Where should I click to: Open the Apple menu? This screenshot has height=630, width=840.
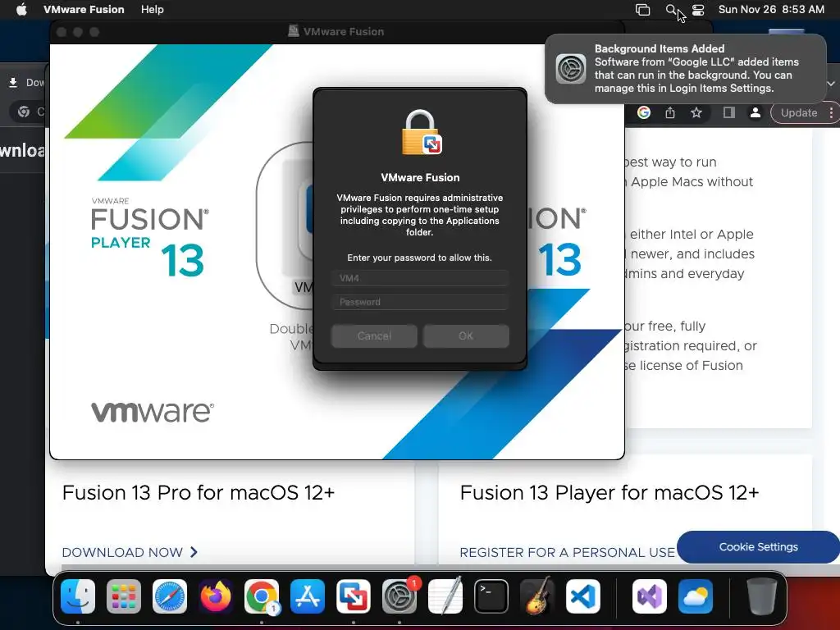[21, 10]
